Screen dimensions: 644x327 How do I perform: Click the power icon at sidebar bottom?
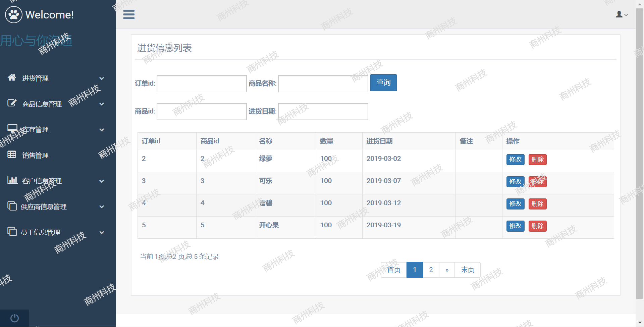[14, 318]
